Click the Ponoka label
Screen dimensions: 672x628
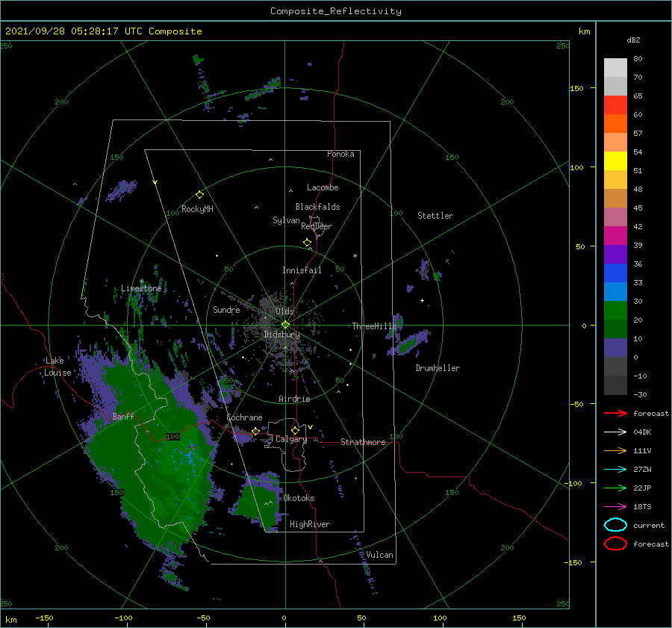click(x=340, y=154)
